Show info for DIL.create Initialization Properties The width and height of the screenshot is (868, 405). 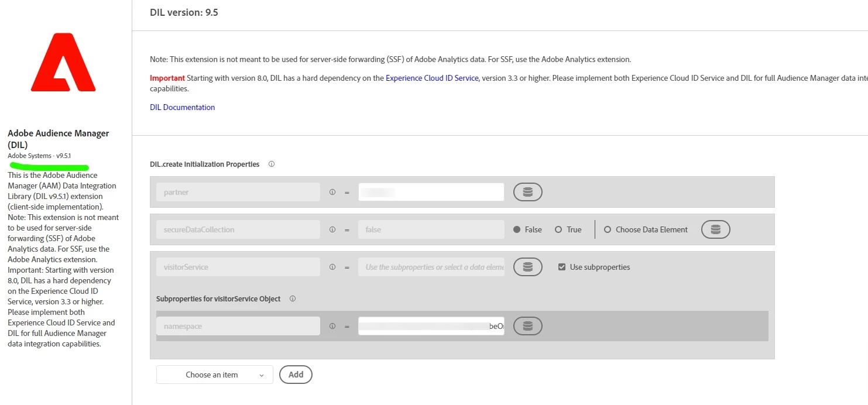(272, 164)
